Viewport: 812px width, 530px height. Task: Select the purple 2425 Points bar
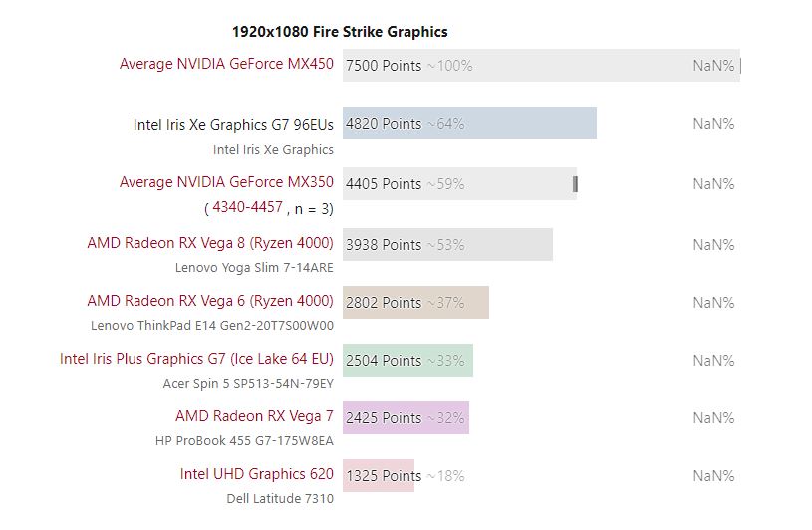coord(406,417)
